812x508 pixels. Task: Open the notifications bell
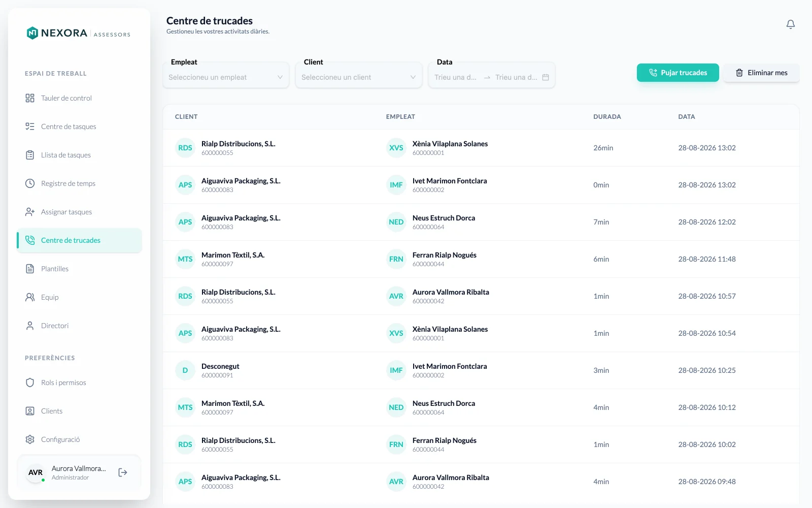pos(791,24)
